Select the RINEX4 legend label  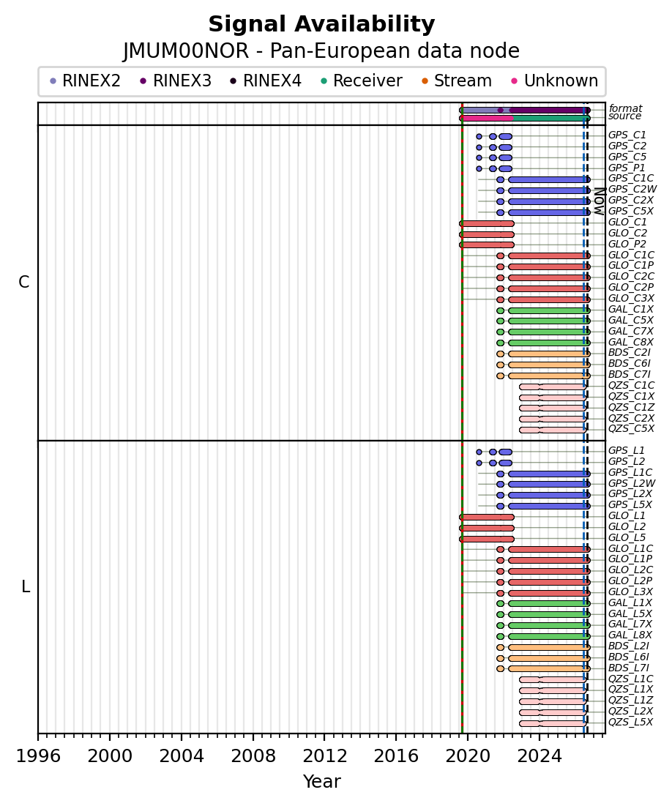click(272, 81)
